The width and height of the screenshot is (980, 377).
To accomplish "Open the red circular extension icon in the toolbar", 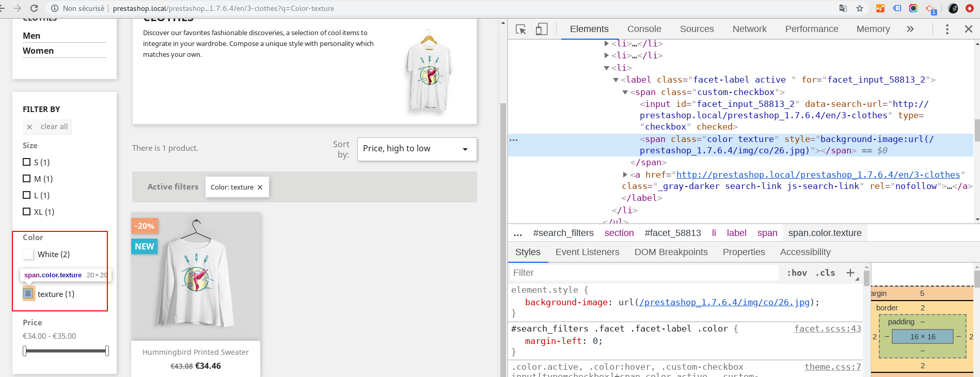I will 970,8.
